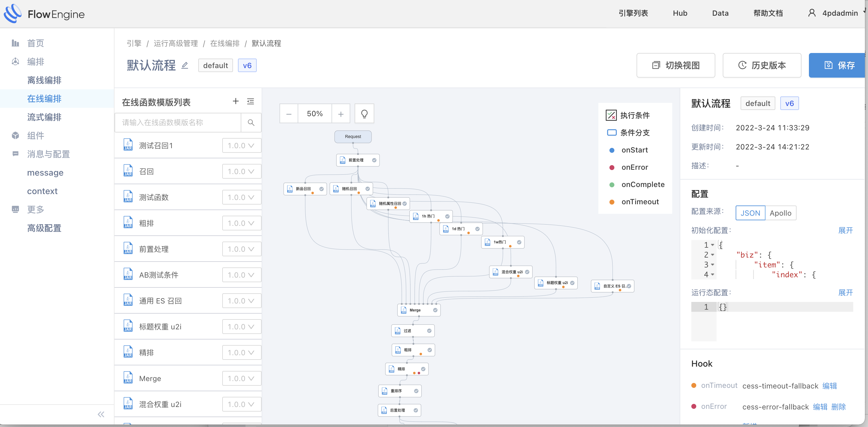
Task: Toggle check mark on 随机召回 node
Action: pyautogui.click(x=368, y=189)
